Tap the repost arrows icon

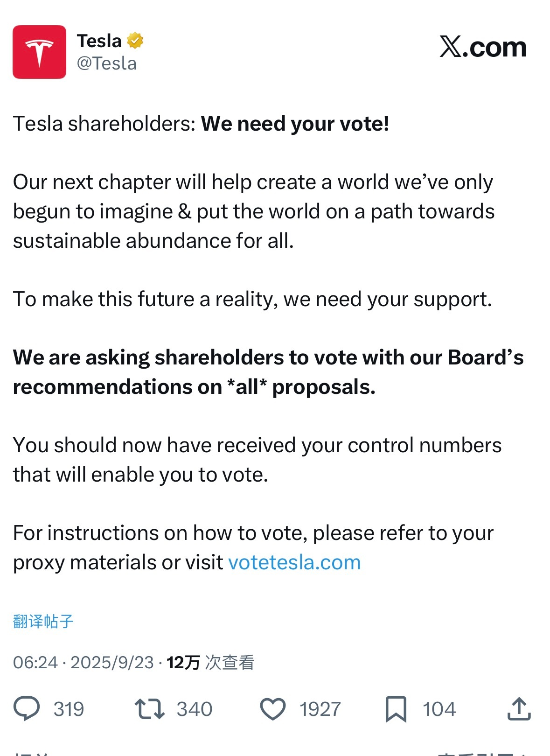(149, 708)
